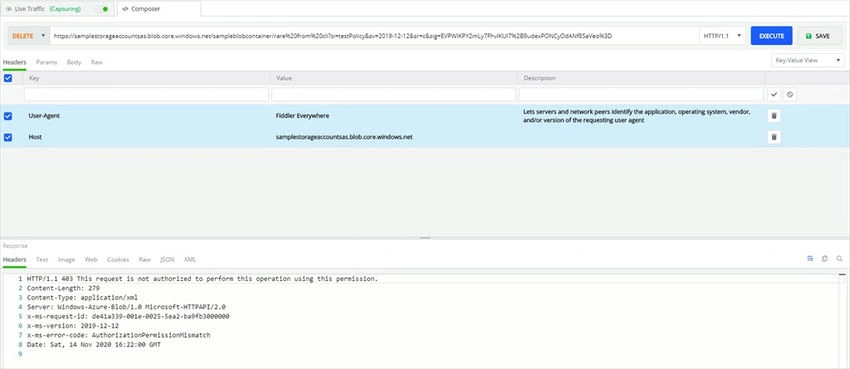Click the 'Key' column header
This screenshot has width=850, height=369.
(34, 78)
